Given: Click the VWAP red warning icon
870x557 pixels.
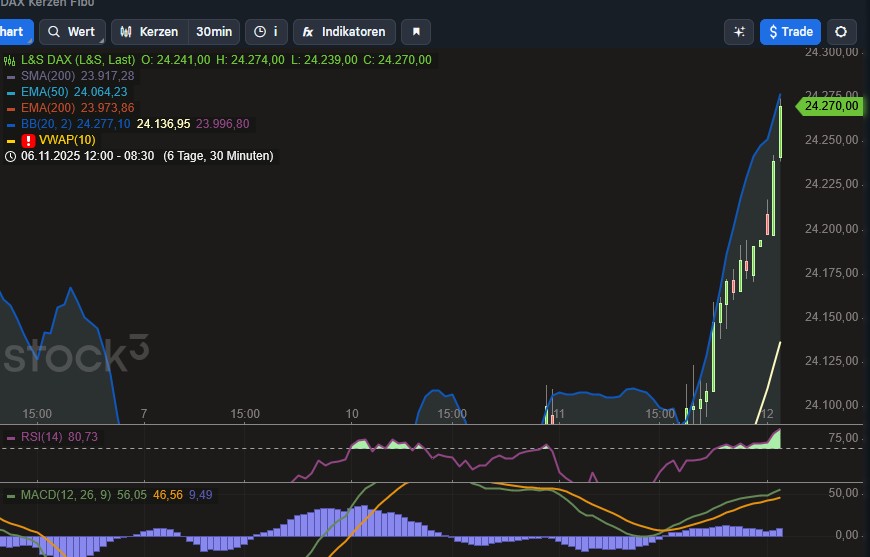Looking at the screenshot, I should pos(28,140).
